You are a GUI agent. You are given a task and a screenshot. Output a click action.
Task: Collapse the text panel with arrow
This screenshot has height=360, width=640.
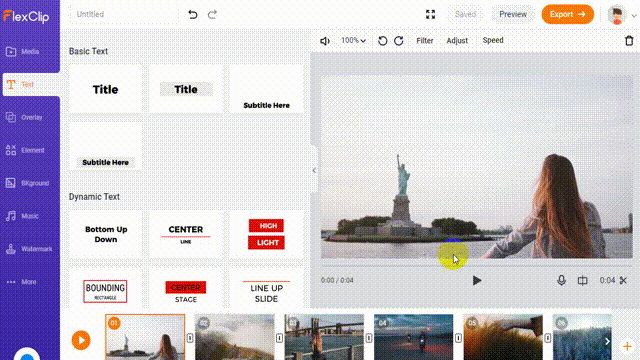point(314,170)
